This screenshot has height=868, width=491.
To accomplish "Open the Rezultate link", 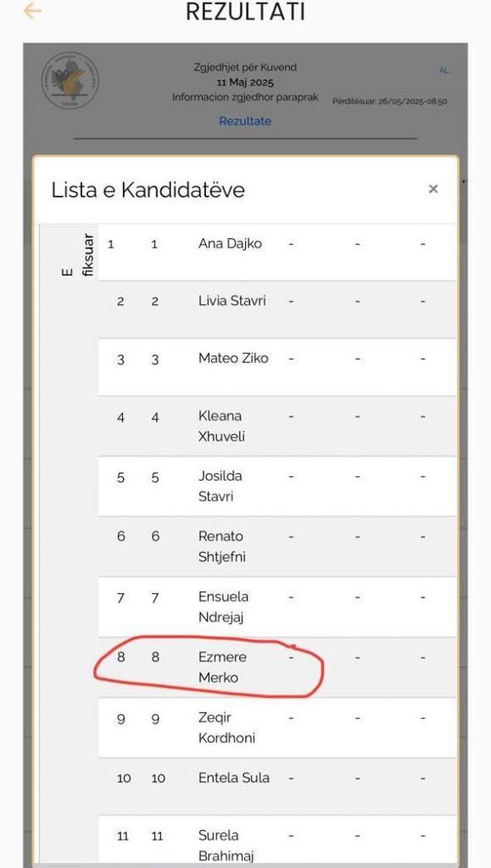I will tap(245, 121).
